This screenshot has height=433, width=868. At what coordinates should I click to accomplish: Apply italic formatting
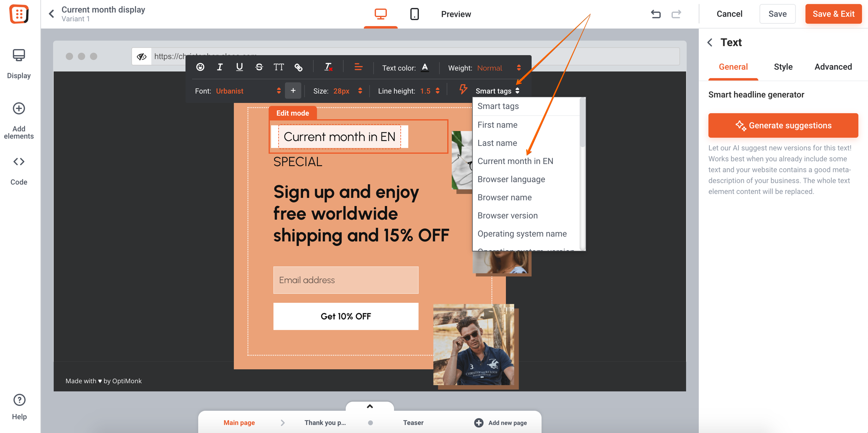220,67
